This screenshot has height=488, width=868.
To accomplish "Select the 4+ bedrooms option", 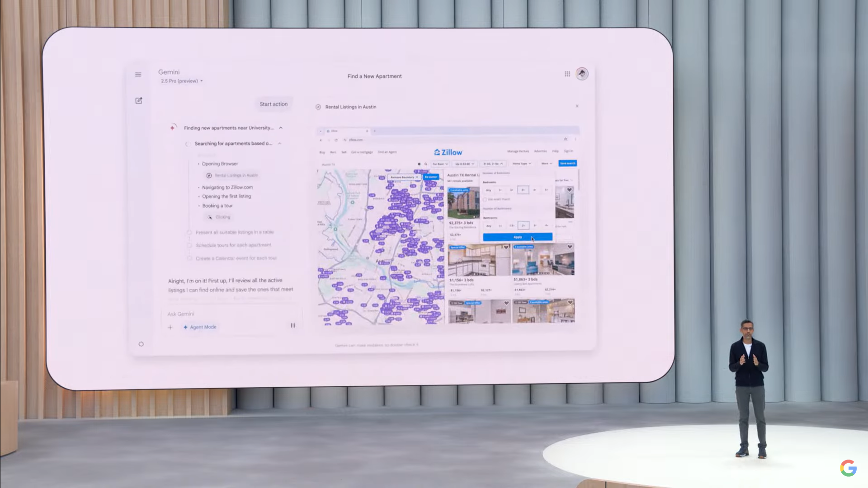I will tap(535, 190).
